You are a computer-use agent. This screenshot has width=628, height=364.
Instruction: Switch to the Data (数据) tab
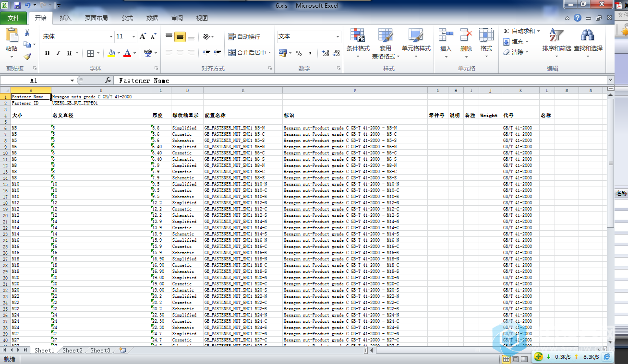pyautogui.click(x=152, y=18)
